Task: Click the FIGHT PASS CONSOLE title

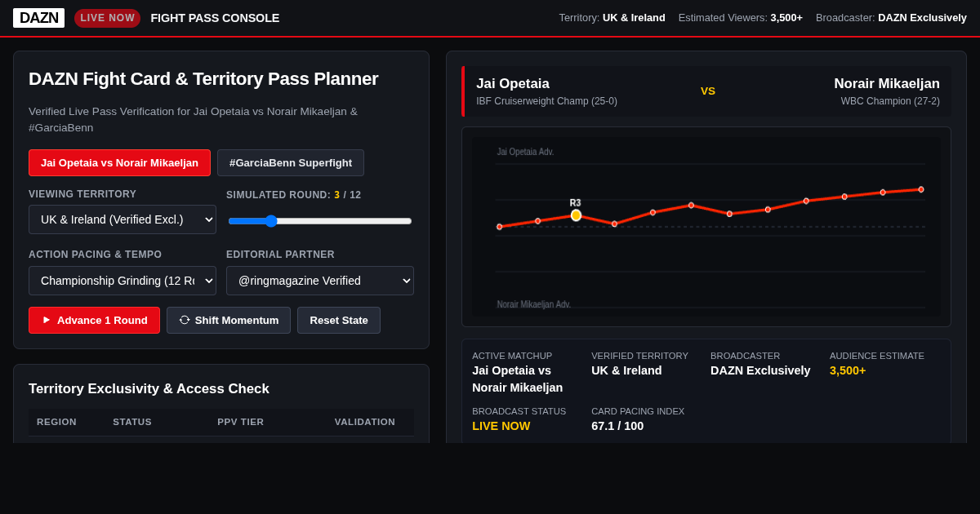Action: [x=215, y=18]
